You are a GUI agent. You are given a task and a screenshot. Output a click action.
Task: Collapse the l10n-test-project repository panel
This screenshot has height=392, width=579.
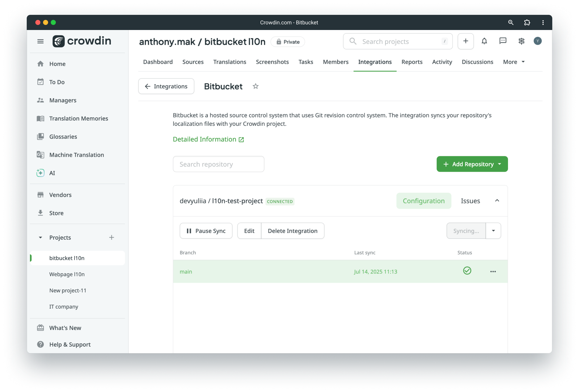(x=497, y=201)
